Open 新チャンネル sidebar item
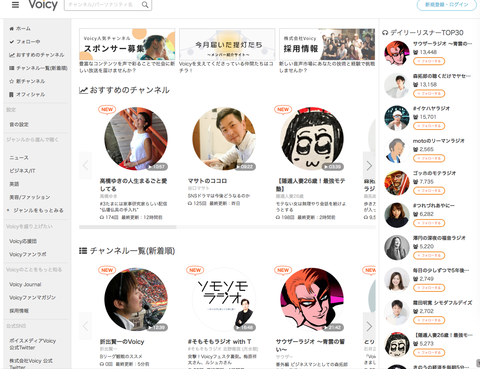Image resolution: width=480 pixels, height=369 pixels. tap(27, 81)
